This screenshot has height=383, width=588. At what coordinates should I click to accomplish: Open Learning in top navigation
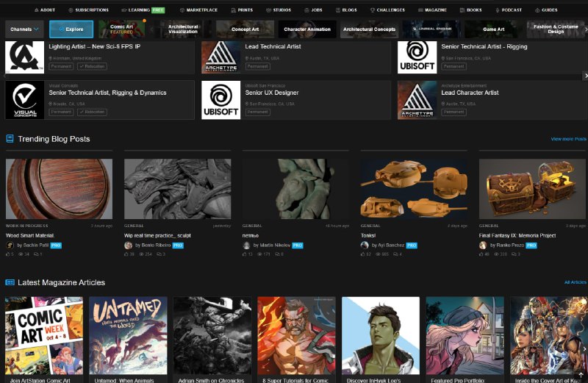pos(143,10)
